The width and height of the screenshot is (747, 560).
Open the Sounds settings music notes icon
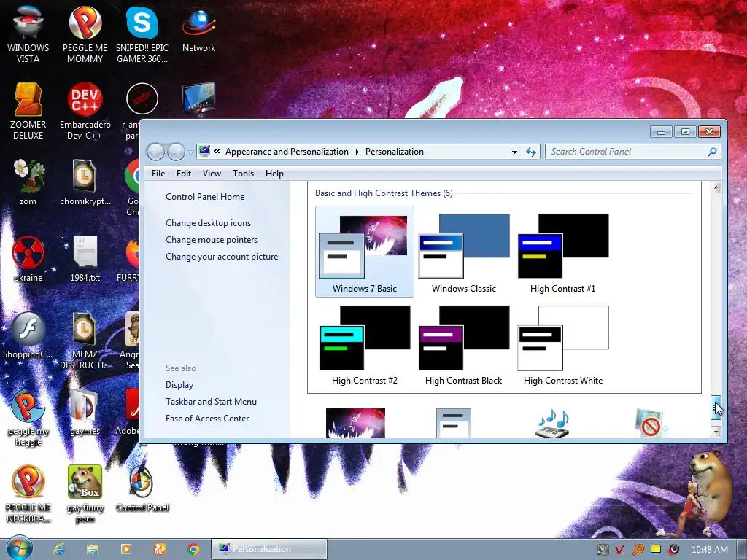pos(553,423)
